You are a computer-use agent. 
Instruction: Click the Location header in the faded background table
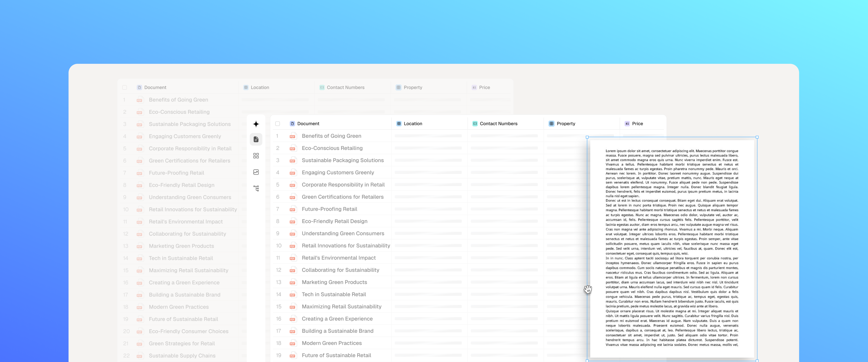coord(260,87)
